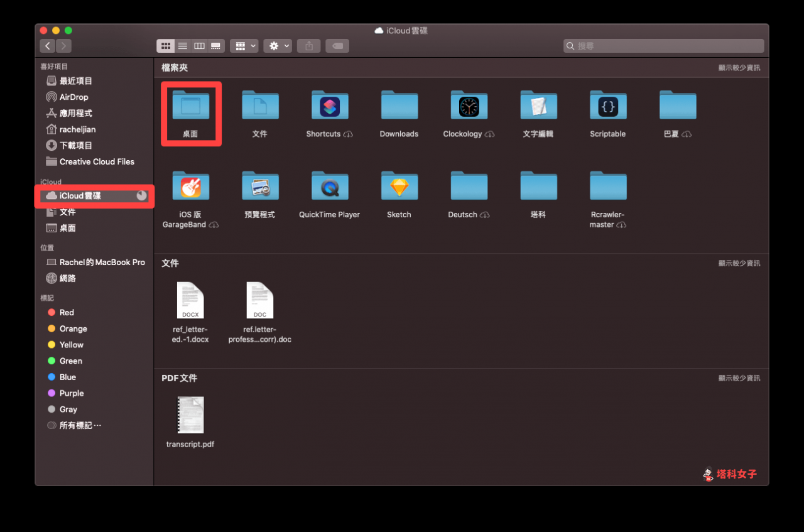Viewport: 804px width, 532px height.
Task: Click 顯示較少資訊 for the 文件 section
Action: (739, 263)
